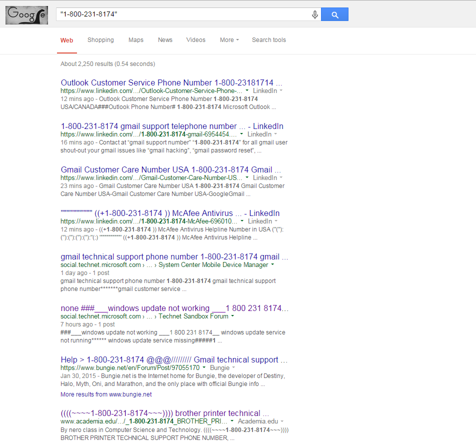Screen dimensions: 476x448
Task: Expand green arrow beside Gmail-Customer-Care-Number-US URL
Action: tap(247, 177)
